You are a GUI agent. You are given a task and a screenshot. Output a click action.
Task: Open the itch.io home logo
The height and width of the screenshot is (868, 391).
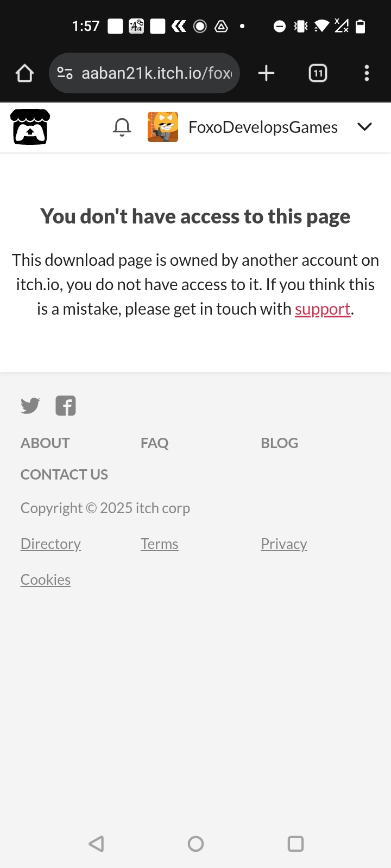(30, 127)
